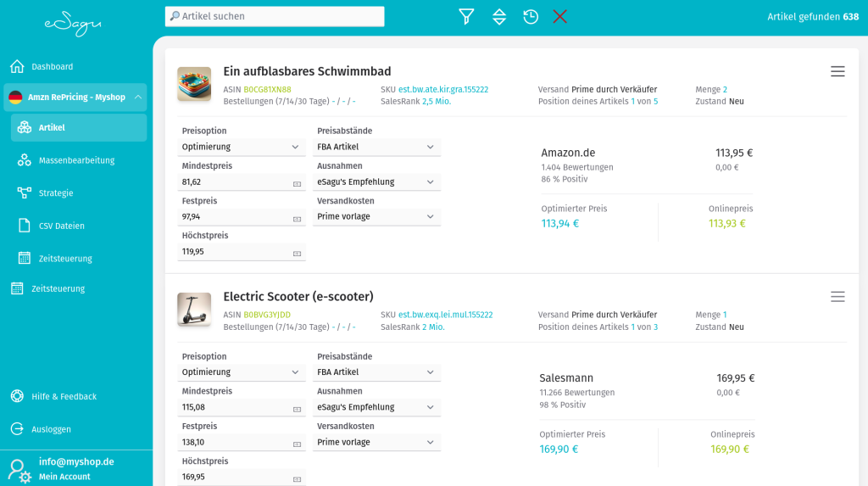Viewport: 868px width, 486px height.
Task: Go to Dashboard in sidebar
Action: (52, 66)
